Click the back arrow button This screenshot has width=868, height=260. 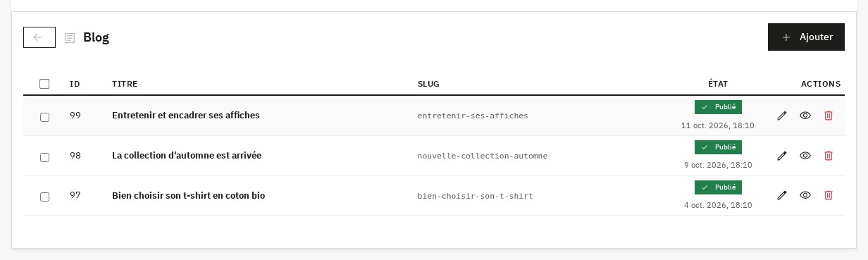coord(39,37)
